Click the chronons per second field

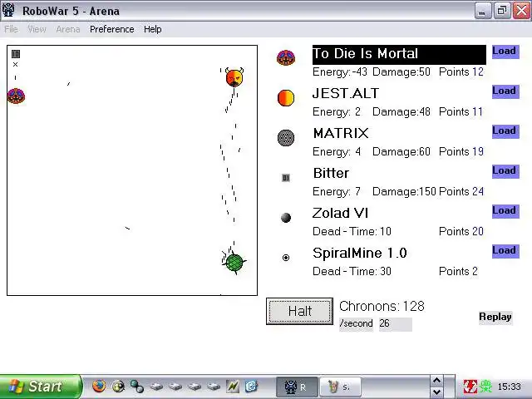[396, 324]
